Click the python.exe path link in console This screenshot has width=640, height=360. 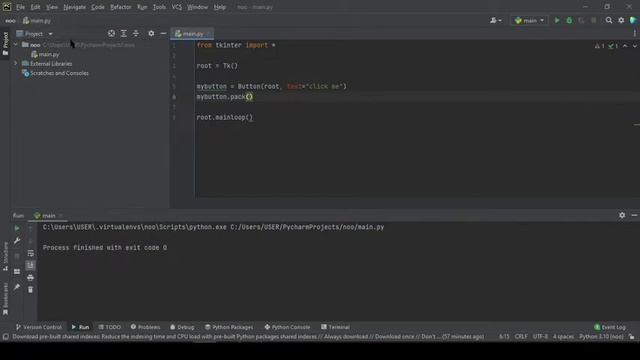pos(135,227)
